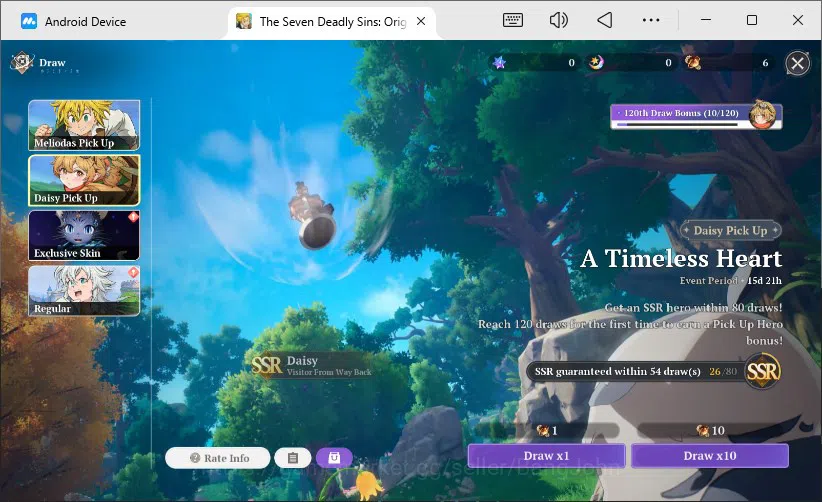Open the keyboard mapping icon
822x502 pixels.
[x=512, y=20]
